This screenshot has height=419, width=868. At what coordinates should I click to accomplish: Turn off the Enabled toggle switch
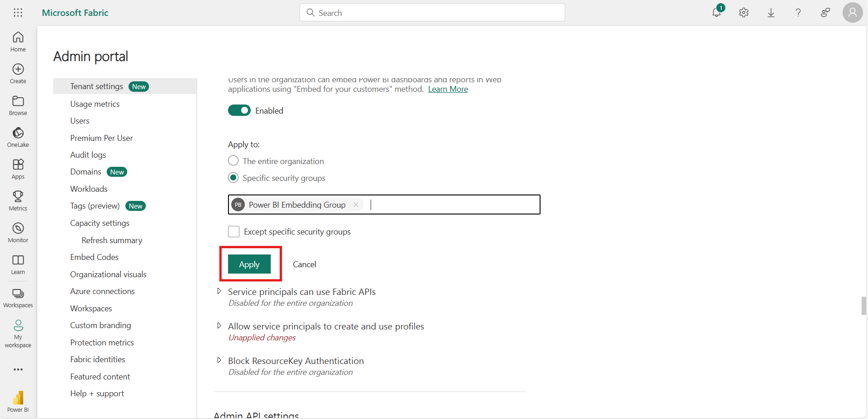(239, 110)
